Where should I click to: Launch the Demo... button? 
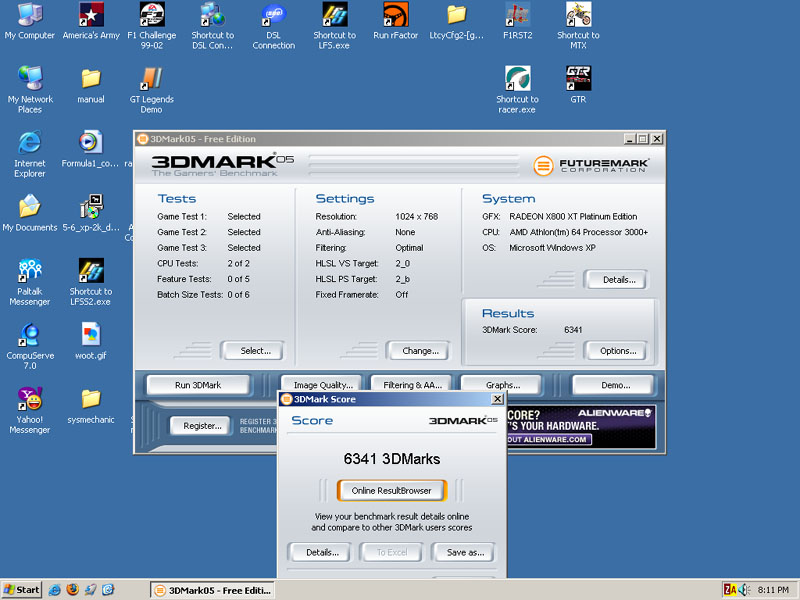[613, 385]
